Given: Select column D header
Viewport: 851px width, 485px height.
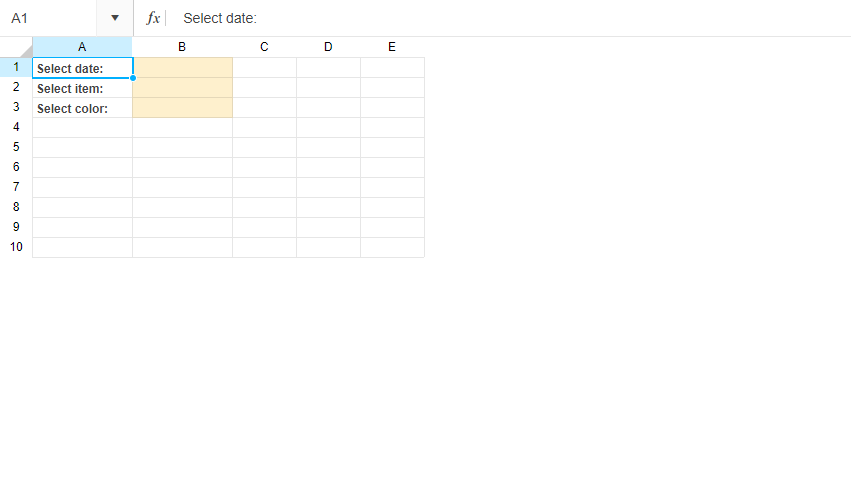Looking at the screenshot, I should 328,47.
